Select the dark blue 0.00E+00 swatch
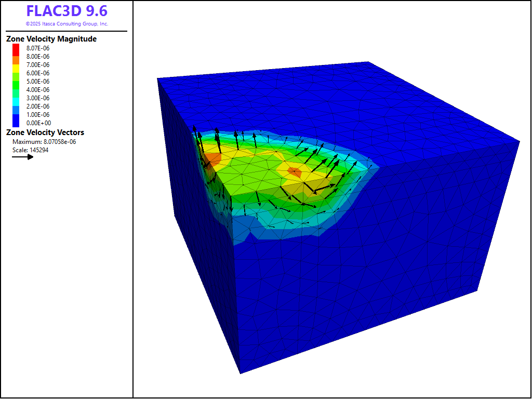532x399 pixels. (16, 123)
